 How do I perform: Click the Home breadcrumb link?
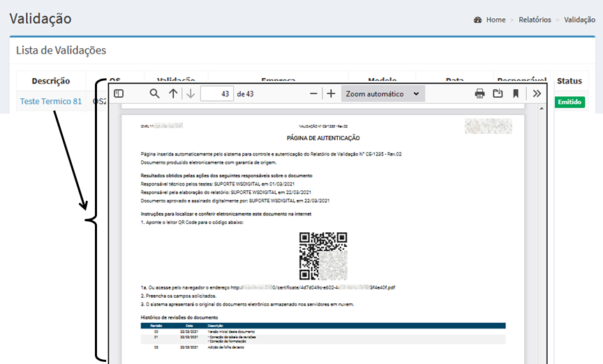(496, 20)
